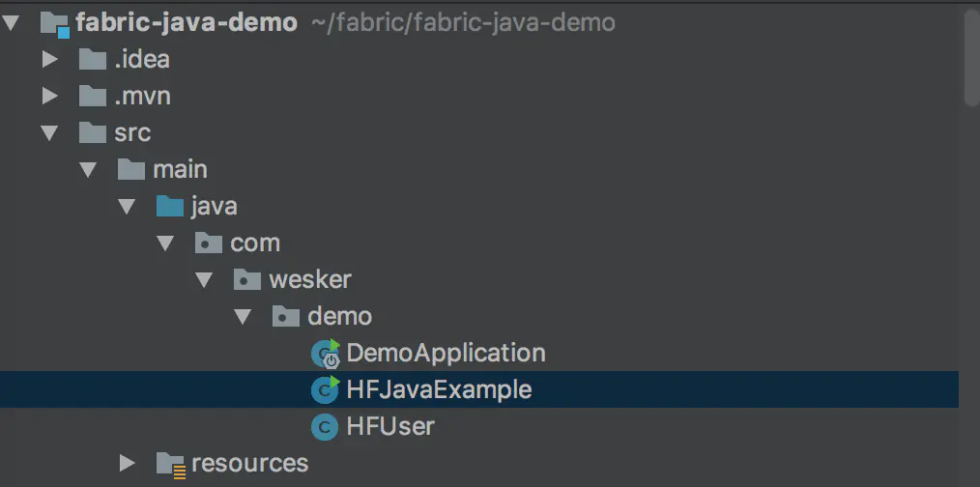Click the blue java source root folder icon
Screen dimensions: 980x487
169,206
